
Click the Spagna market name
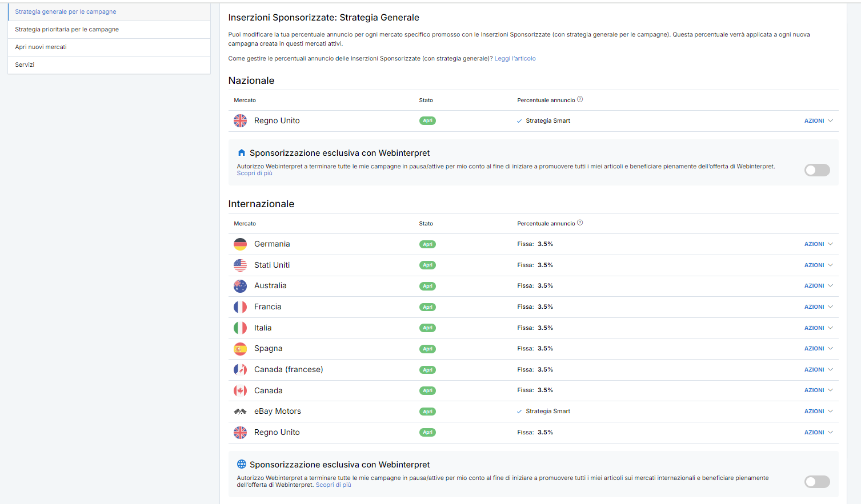(268, 349)
